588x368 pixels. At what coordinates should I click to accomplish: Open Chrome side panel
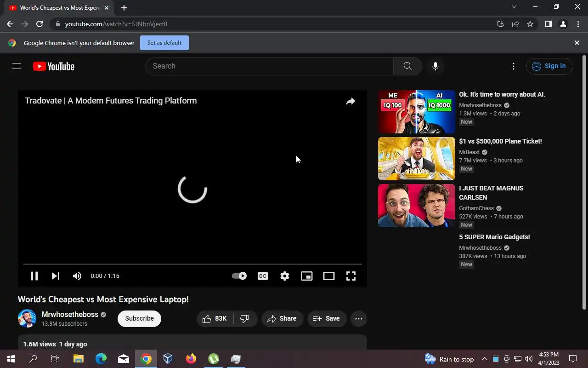[548, 24]
